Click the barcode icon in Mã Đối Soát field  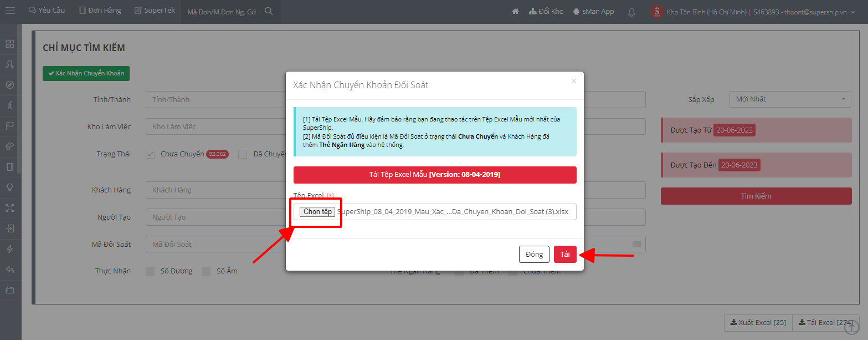point(636,244)
